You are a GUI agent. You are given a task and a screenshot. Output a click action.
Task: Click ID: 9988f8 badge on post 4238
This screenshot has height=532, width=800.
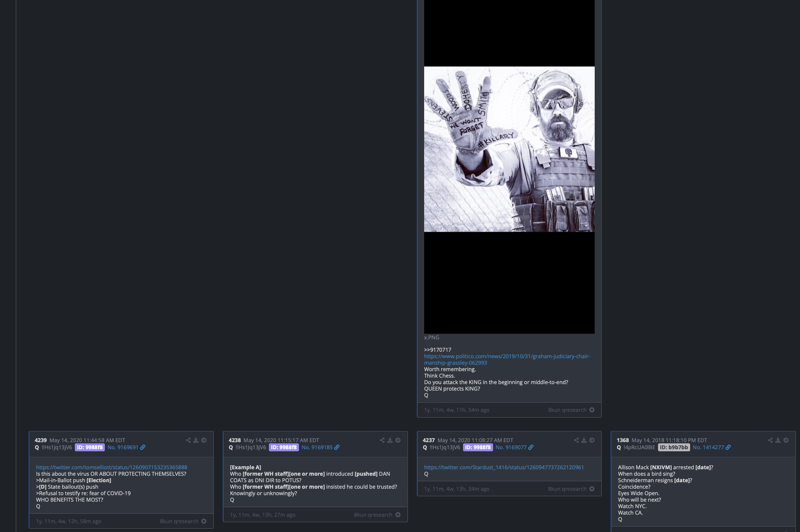click(x=284, y=447)
